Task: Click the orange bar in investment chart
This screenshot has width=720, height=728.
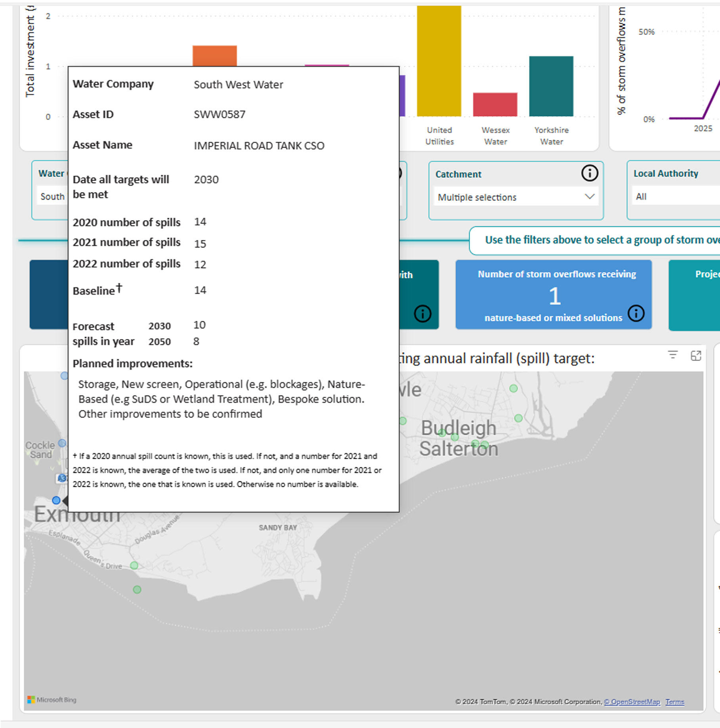Action: tap(214, 55)
